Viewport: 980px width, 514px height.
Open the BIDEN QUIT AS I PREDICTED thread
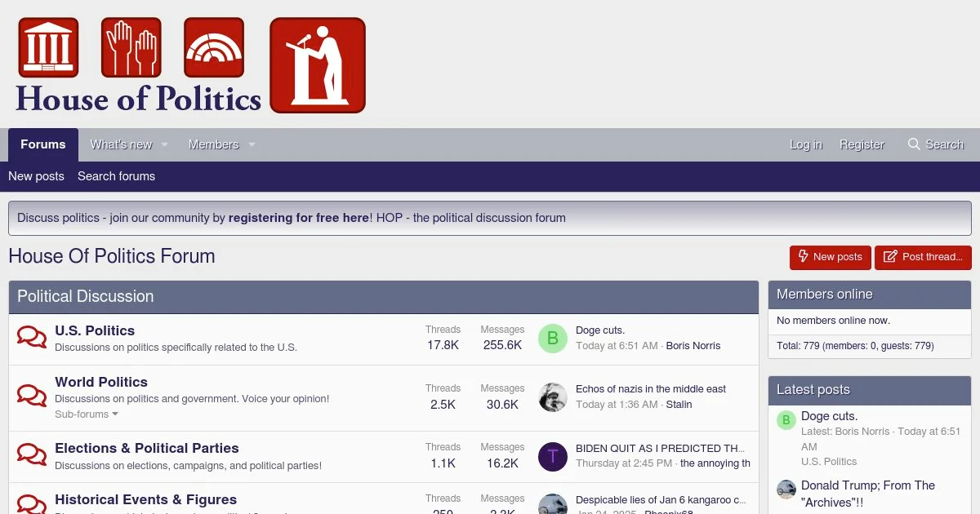pyautogui.click(x=661, y=449)
